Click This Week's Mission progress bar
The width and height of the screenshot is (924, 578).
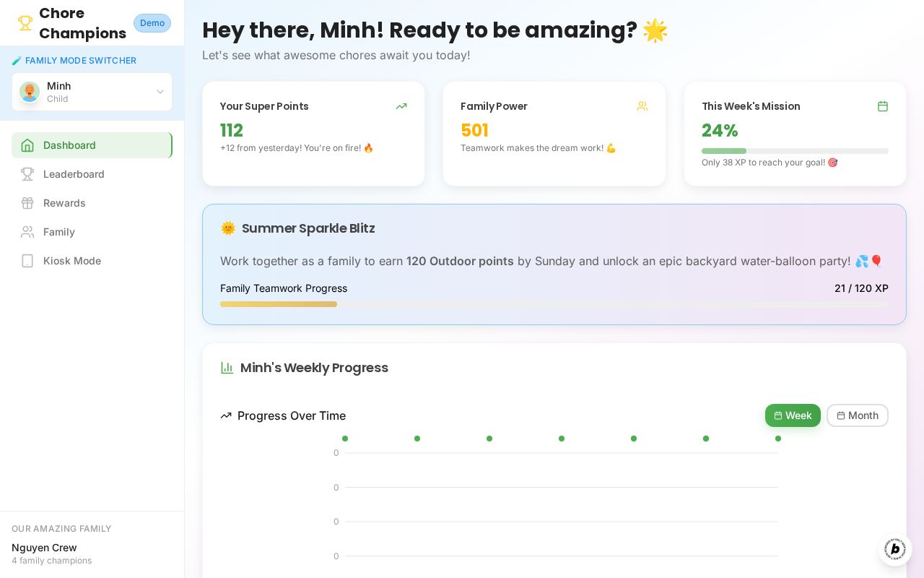(795, 151)
